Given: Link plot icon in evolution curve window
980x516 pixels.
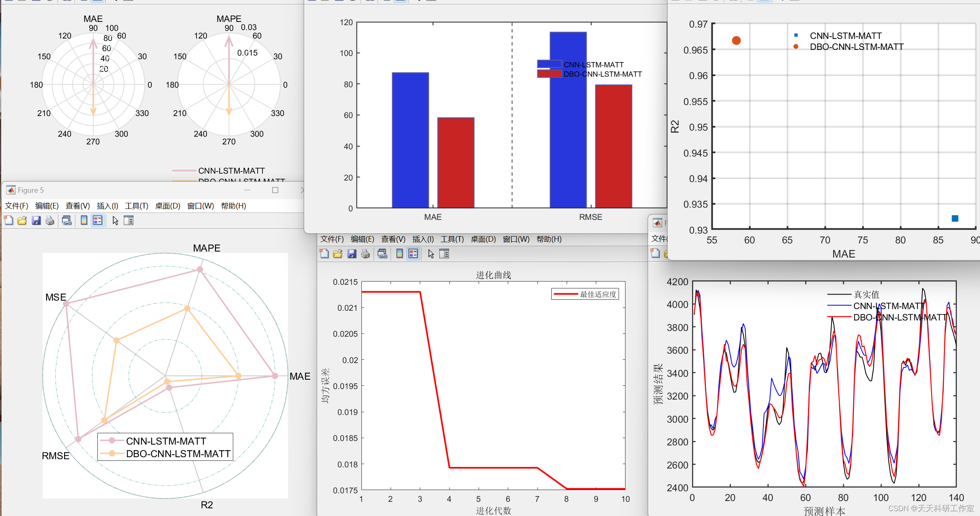Looking at the screenshot, I should pyautogui.click(x=383, y=254).
